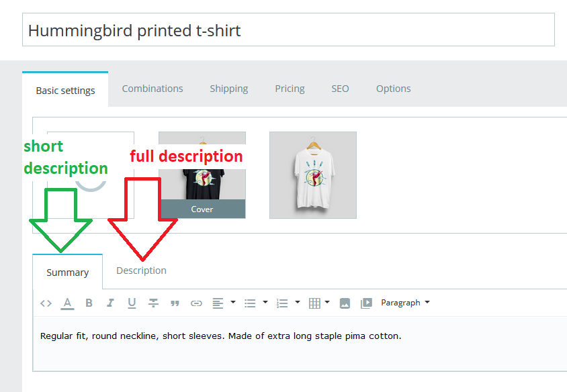This screenshot has width=567, height=392.
Task: Open the source code view in the editor
Action: click(46, 303)
